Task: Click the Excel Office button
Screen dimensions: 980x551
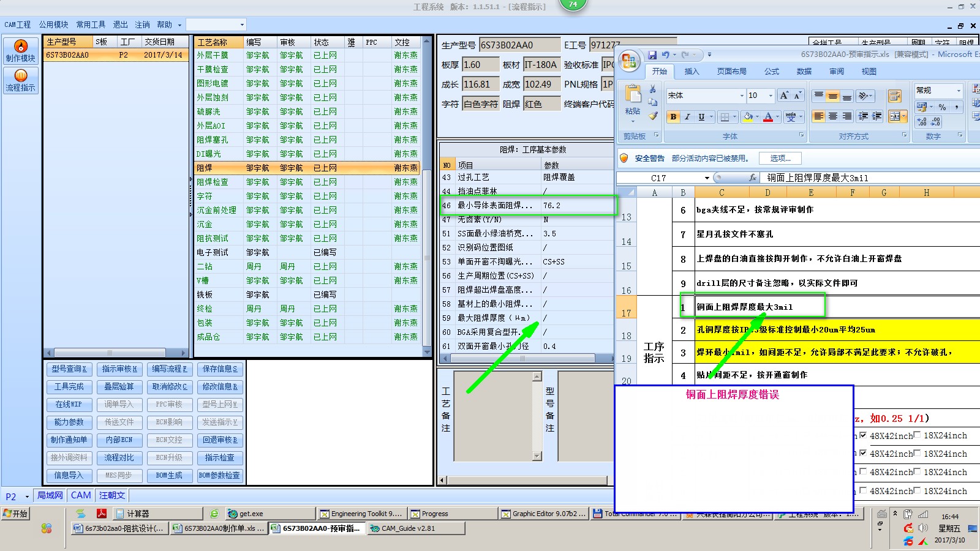Action: click(629, 61)
